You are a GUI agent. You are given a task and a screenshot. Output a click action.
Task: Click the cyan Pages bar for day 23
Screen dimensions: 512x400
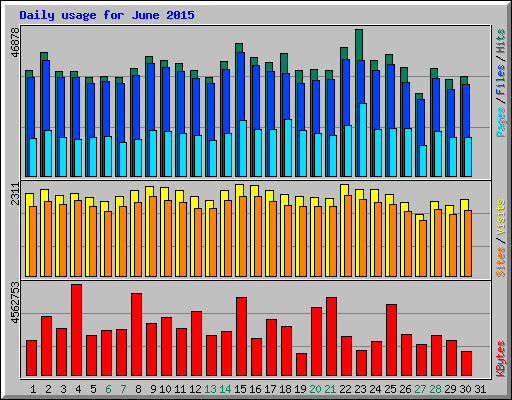pos(363,140)
